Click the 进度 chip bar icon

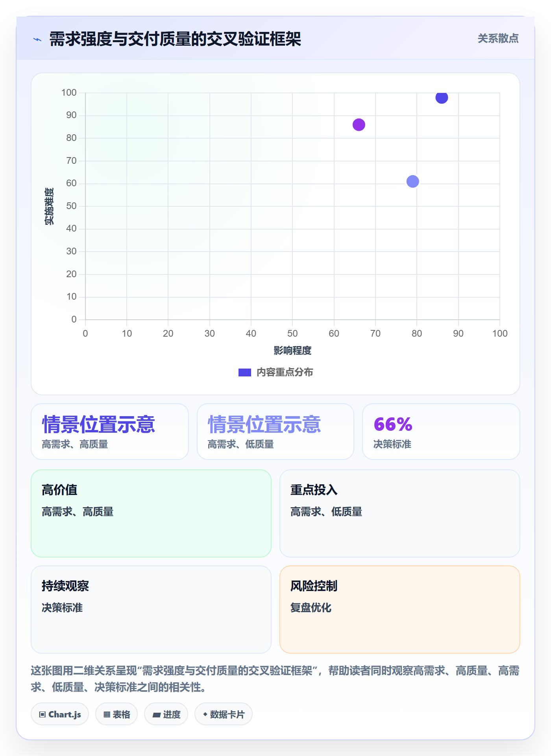pyautogui.click(x=157, y=715)
